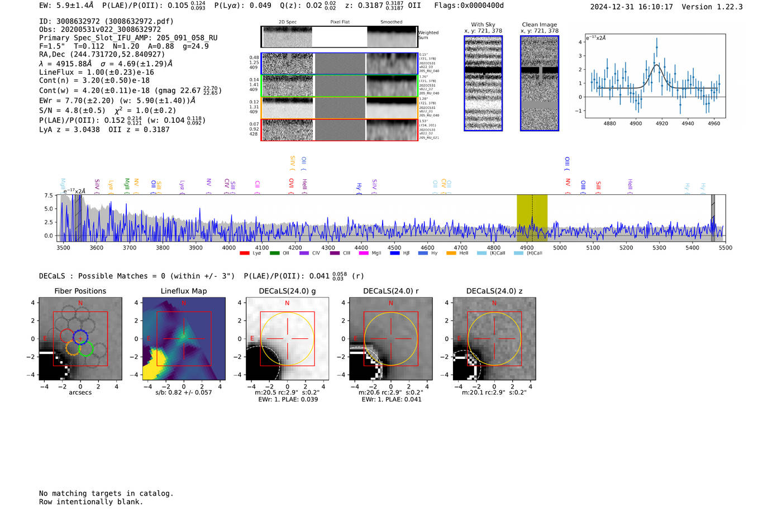Viewport: 782px width, 532px height.
Task: Select the timestamp 2024-12-31 16:10:17
Action: [632, 7]
